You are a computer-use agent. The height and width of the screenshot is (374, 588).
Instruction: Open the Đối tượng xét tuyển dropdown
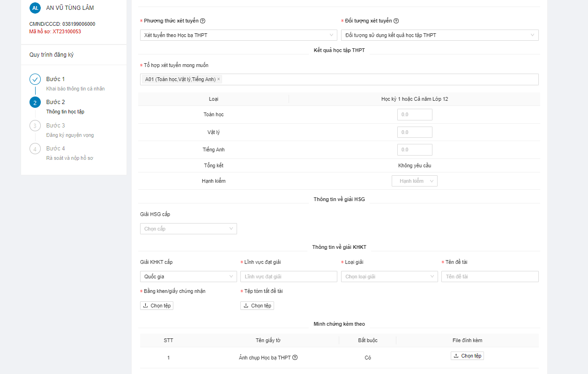point(439,35)
